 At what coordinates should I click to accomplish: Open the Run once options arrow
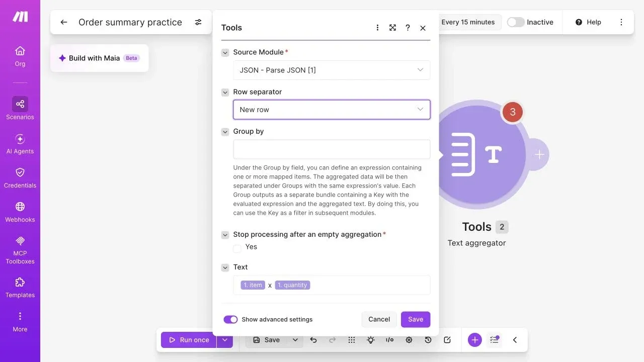[225, 340]
